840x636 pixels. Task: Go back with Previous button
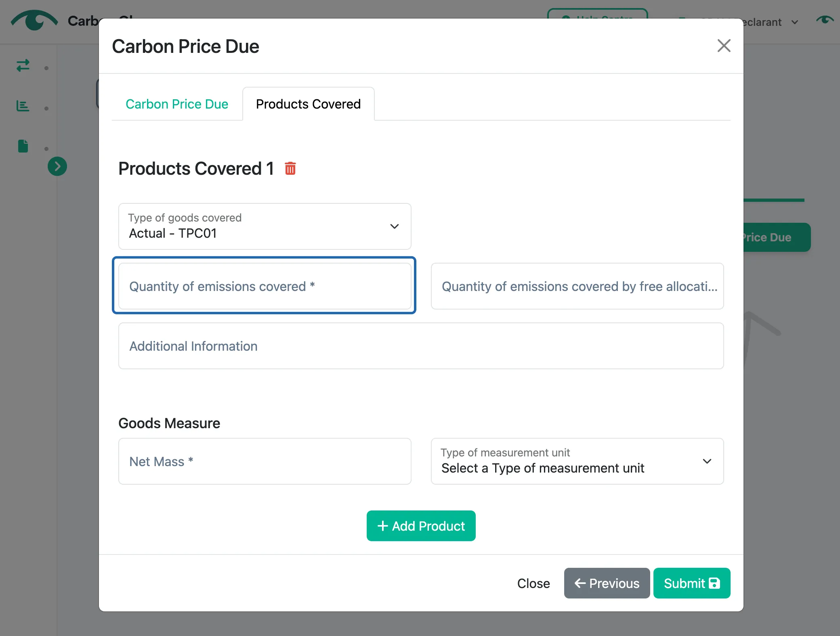click(607, 583)
